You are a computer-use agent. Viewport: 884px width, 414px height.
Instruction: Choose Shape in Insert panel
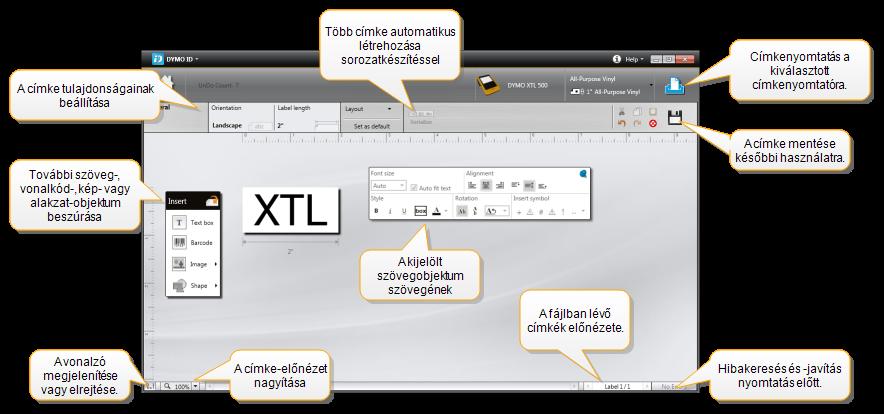(193, 285)
